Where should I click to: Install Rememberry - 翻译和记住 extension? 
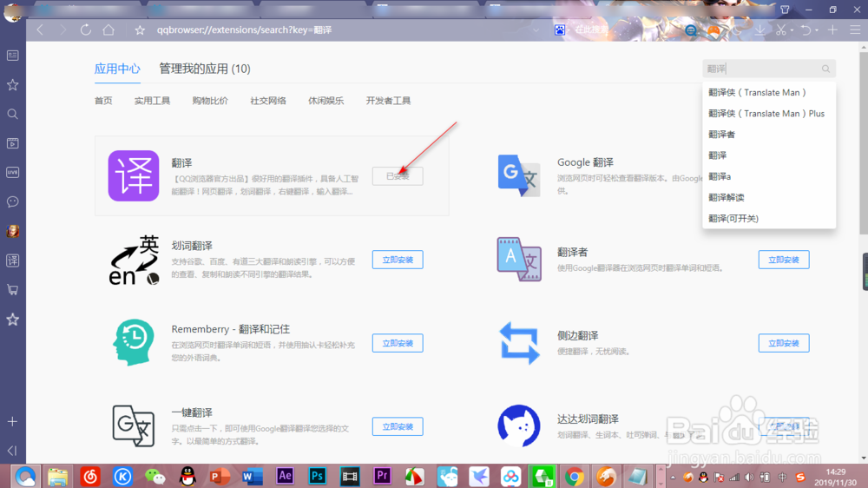(x=398, y=344)
